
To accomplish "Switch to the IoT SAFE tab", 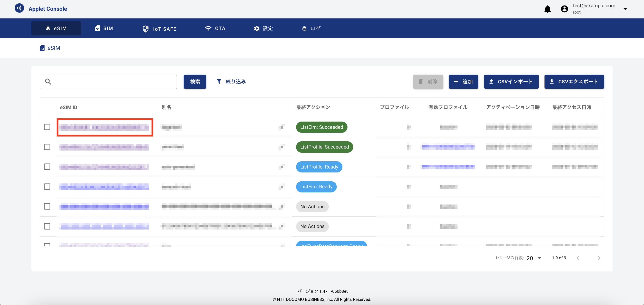I will click(x=159, y=29).
